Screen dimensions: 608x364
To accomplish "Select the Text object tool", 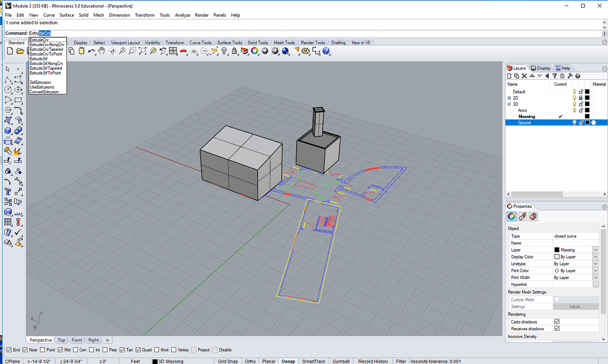I will [8, 191].
